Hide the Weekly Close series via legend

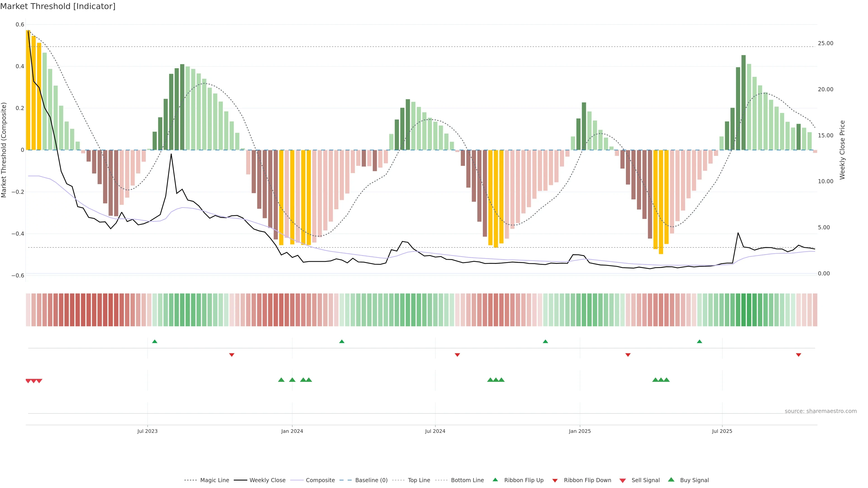pyautogui.click(x=267, y=480)
